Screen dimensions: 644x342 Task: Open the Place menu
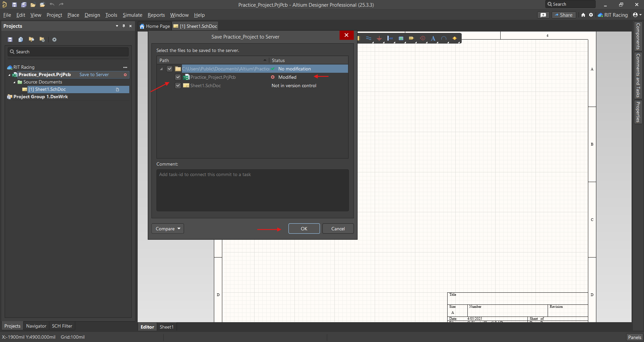pos(73,15)
